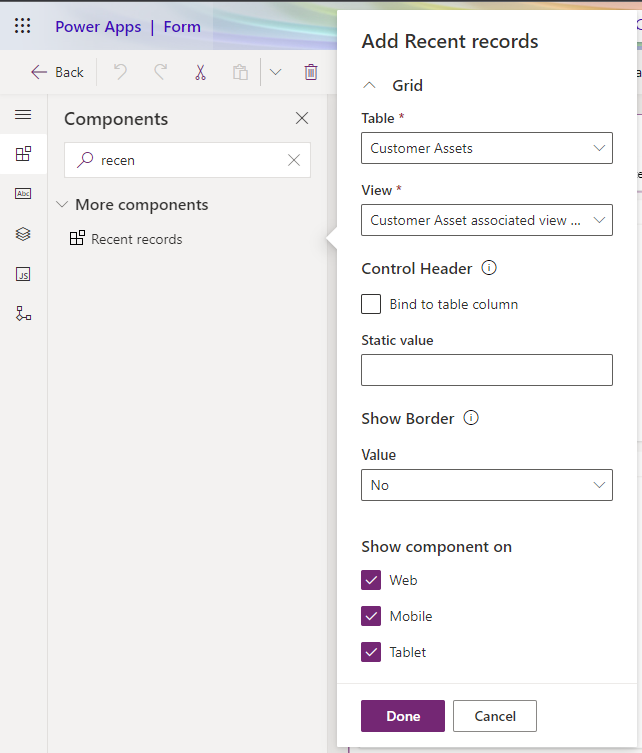Enable Bind to table column checkbox
This screenshot has width=642, height=753.
[371, 304]
